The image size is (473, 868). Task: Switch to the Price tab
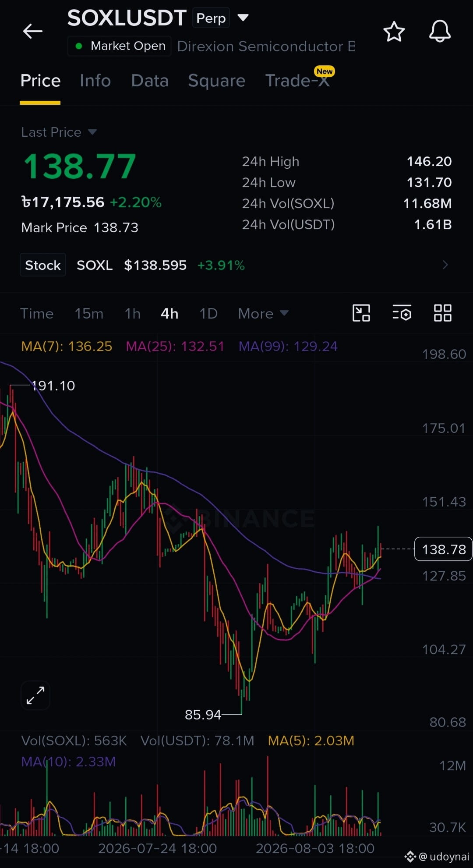pos(40,81)
